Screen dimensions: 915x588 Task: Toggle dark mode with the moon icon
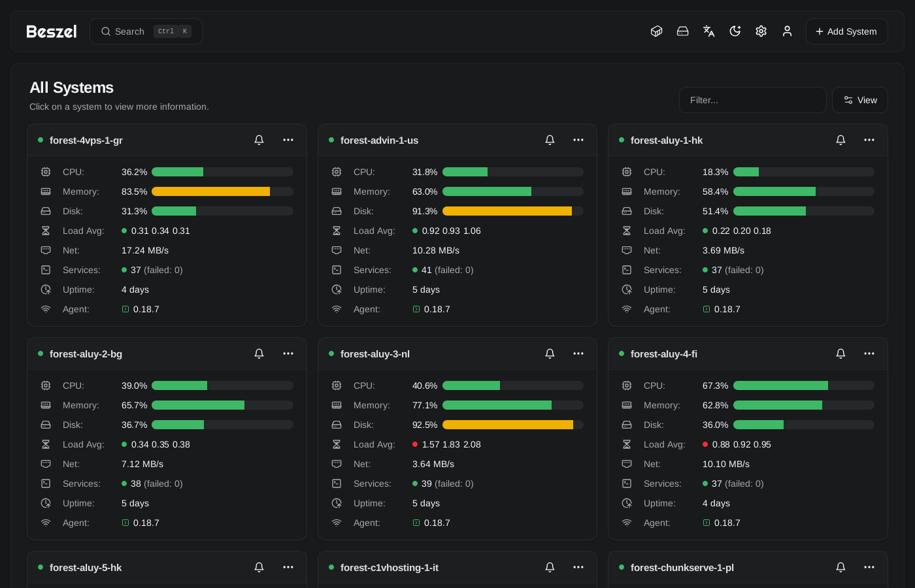click(735, 31)
